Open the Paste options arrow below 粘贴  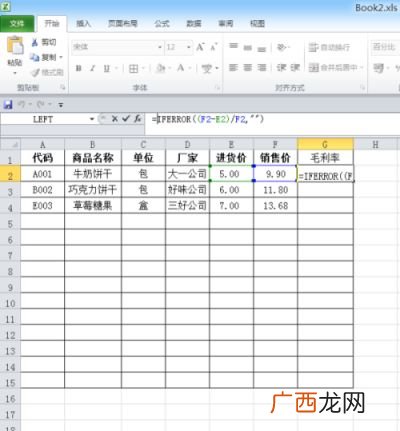tap(15, 73)
